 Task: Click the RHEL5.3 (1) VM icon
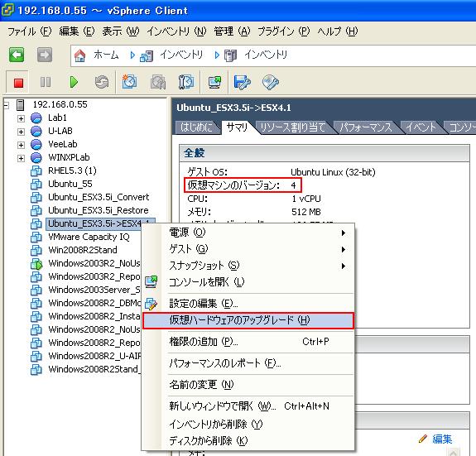[x=36, y=170]
